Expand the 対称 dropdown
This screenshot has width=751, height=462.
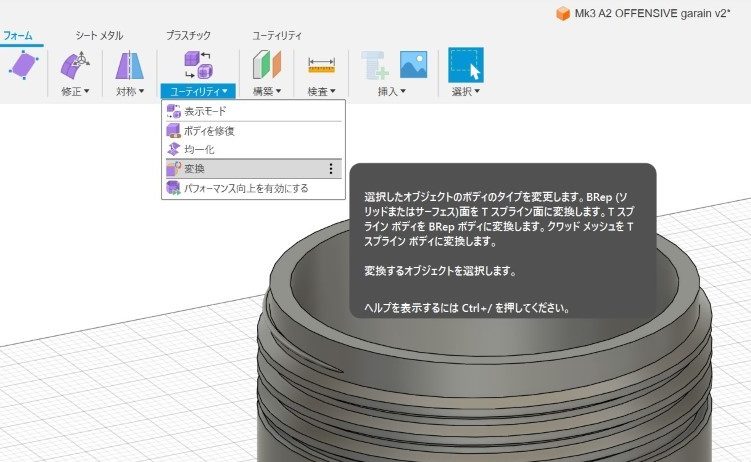pyautogui.click(x=130, y=92)
